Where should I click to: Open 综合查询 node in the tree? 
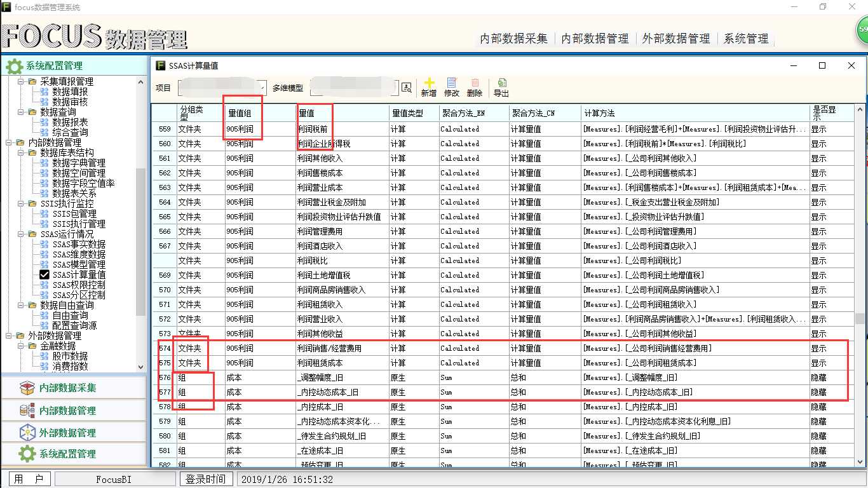(x=70, y=132)
